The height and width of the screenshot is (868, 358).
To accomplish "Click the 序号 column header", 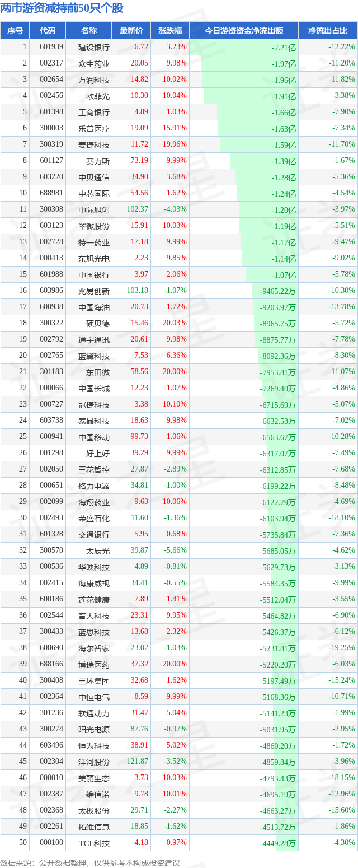I will click(15, 31).
